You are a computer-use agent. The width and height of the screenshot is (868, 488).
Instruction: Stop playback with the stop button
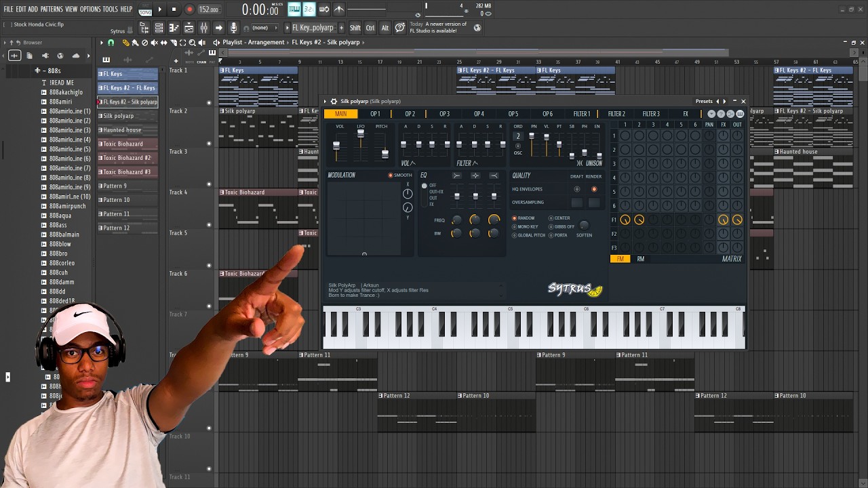pos(174,9)
